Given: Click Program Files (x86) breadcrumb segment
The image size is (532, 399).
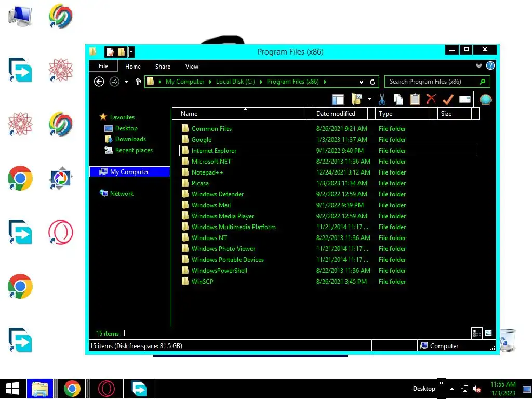Looking at the screenshot, I should point(293,82).
